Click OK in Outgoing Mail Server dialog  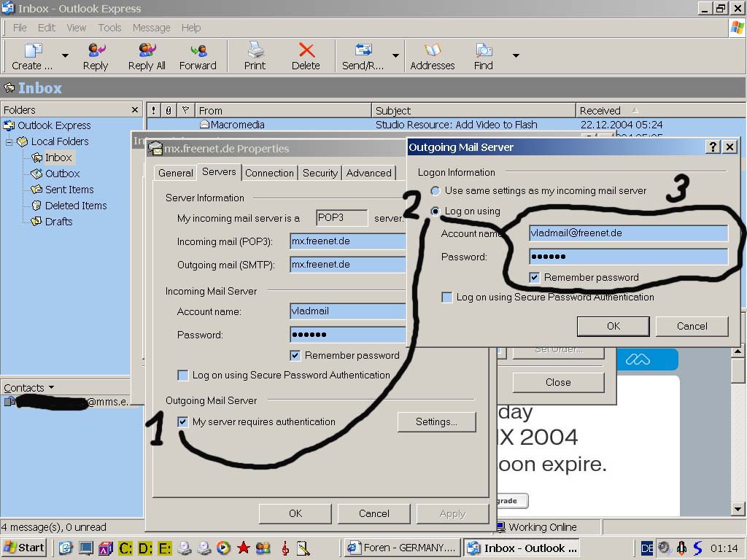(x=613, y=326)
